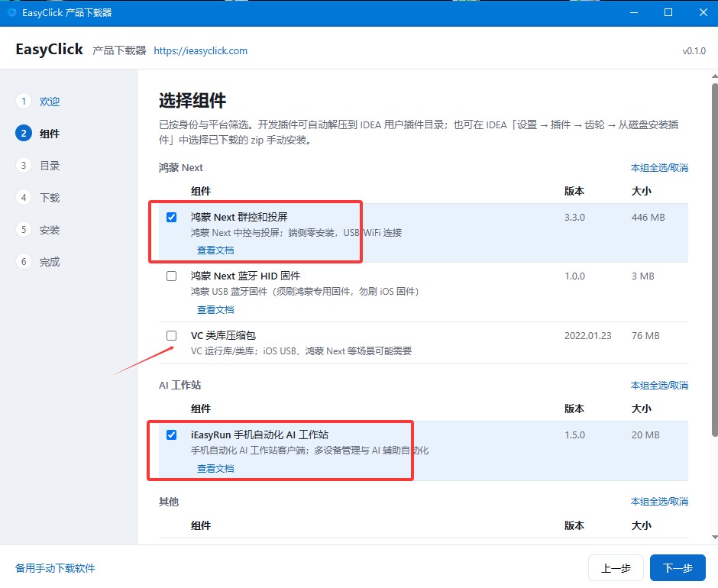Open 查看文档 for iEasyRun AI 工作站
Image resolution: width=718 pixels, height=588 pixels.
(215, 468)
